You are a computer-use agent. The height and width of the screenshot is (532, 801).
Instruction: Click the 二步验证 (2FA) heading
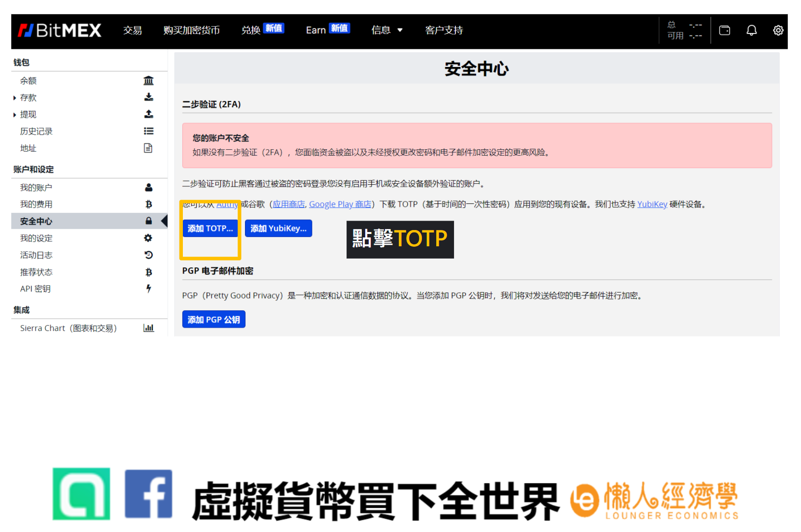(211, 104)
